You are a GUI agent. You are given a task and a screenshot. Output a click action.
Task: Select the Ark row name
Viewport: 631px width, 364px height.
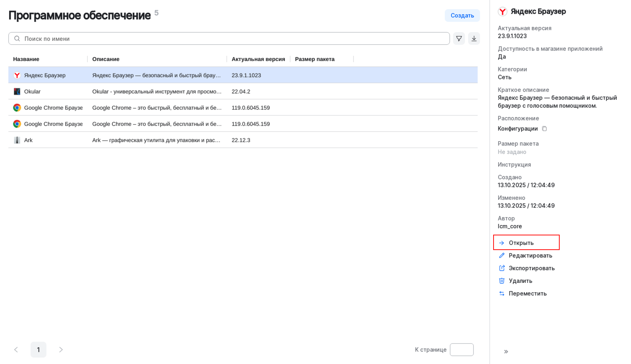(x=28, y=140)
